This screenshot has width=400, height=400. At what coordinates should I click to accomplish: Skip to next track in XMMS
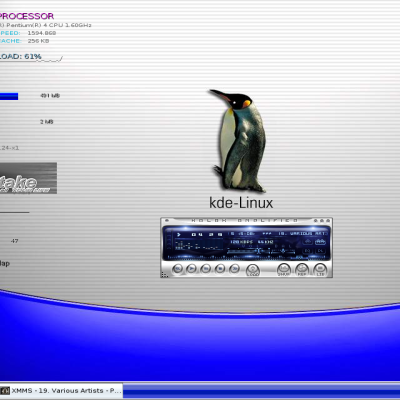coord(234,268)
